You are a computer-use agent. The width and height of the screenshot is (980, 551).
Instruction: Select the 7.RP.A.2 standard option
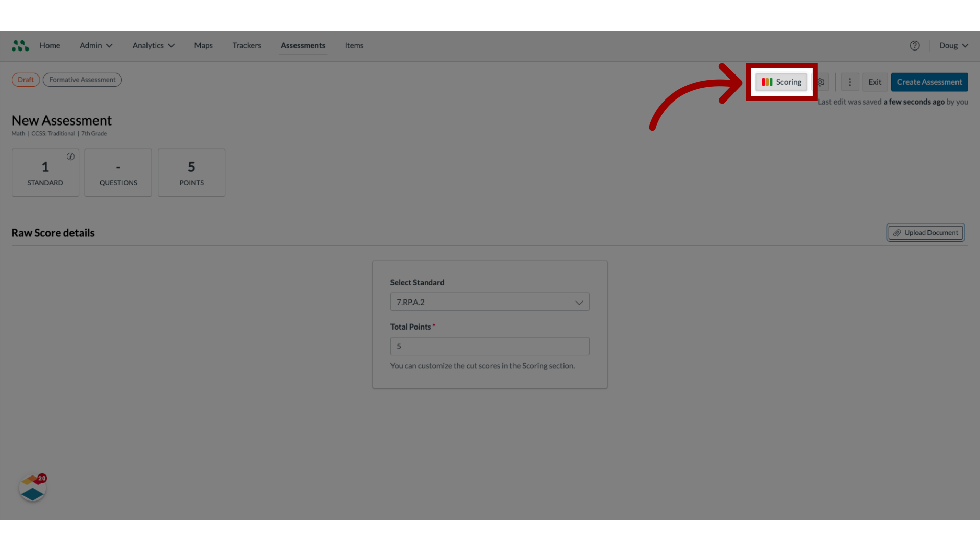[489, 302]
